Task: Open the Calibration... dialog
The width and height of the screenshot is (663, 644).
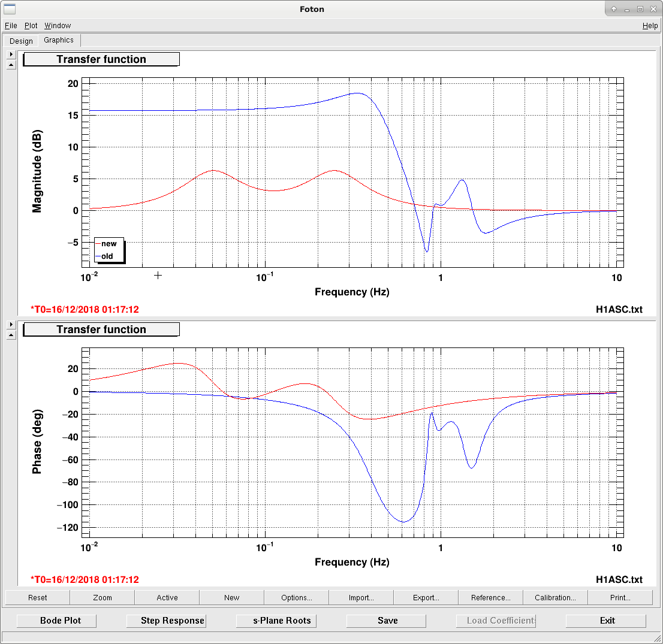Action: pyautogui.click(x=555, y=597)
